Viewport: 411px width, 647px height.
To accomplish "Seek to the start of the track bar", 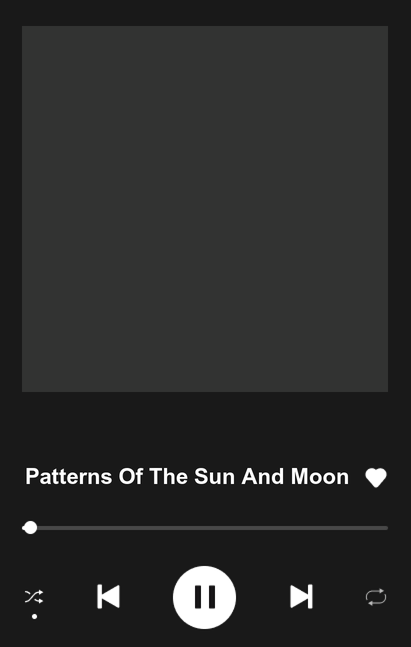I will [x=24, y=528].
